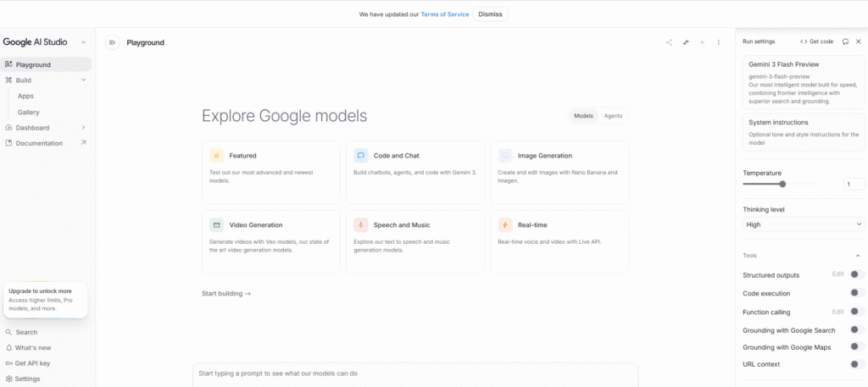Enable the Code execution toggle
The image size is (868, 387).
(857, 293)
